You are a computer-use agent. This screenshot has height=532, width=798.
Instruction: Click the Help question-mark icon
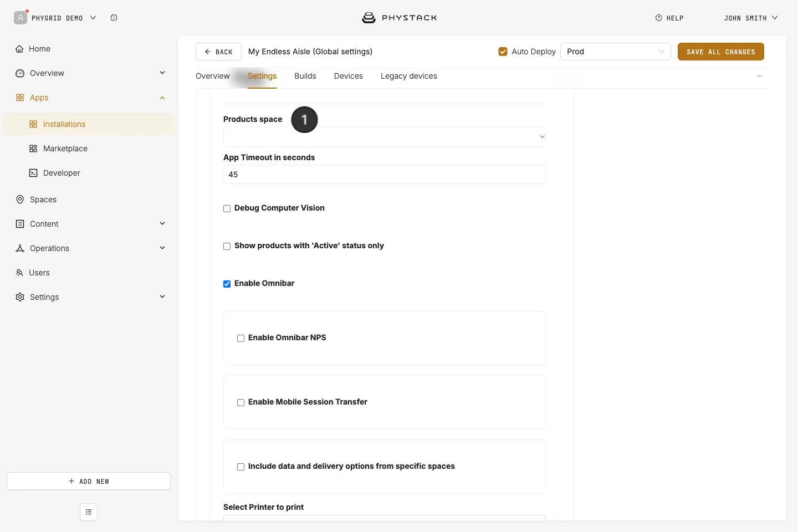(659, 18)
